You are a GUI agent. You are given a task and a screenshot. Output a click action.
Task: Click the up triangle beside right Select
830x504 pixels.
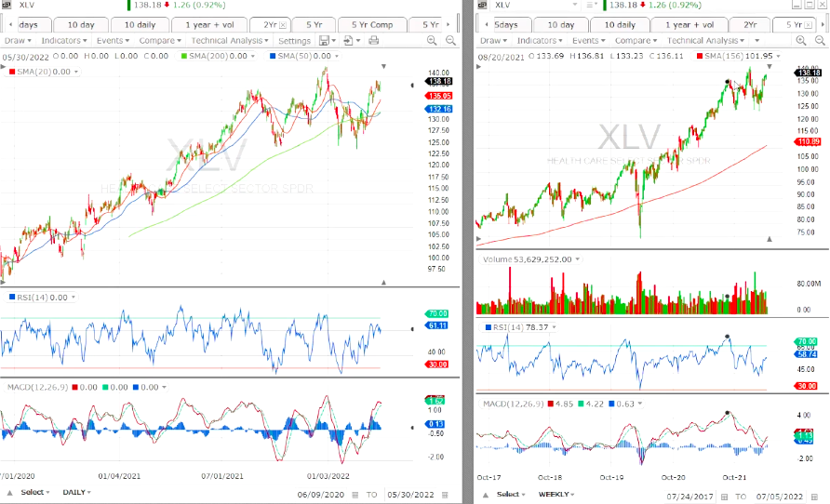click(x=486, y=495)
